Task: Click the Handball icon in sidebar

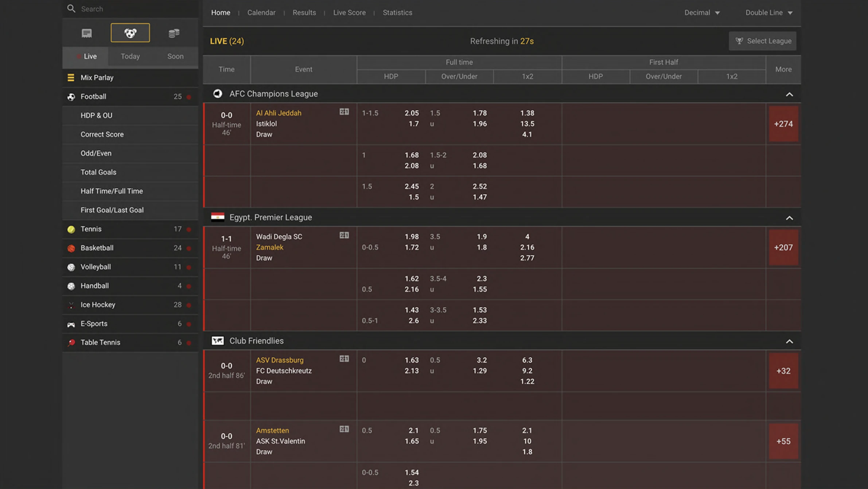Action: tap(71, 286)
